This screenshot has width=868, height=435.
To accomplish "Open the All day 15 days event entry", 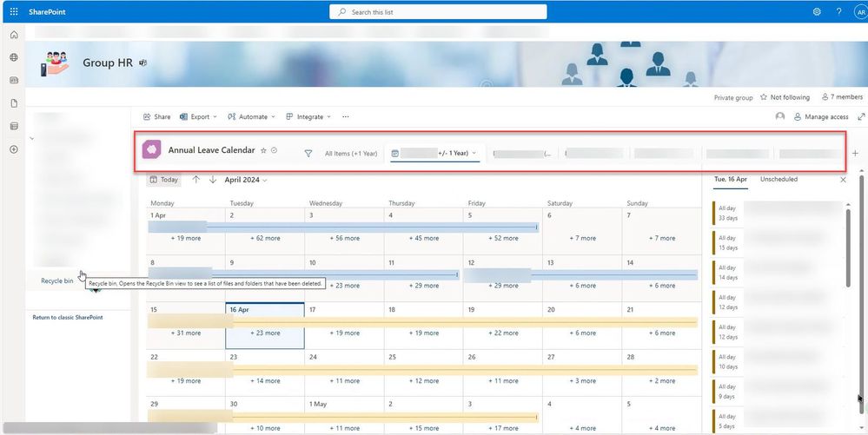I will click(779, 243).
